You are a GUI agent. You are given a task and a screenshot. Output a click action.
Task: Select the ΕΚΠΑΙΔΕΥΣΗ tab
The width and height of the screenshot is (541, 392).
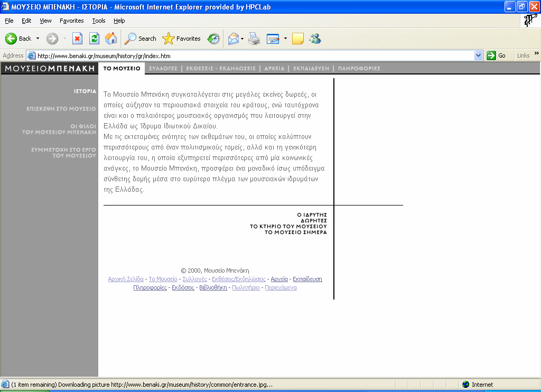pos(311,68)
